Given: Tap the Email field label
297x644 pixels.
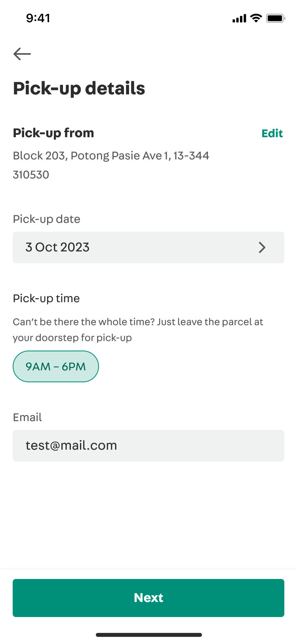Looking at the screenshot, I should 27,417.
